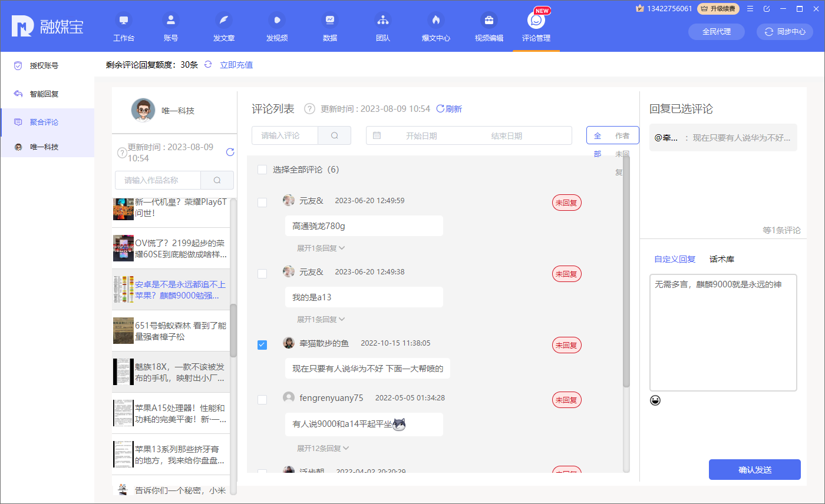Click 升级续费 upgrade button
Screen dimensions: 825x504
(718, 8)
